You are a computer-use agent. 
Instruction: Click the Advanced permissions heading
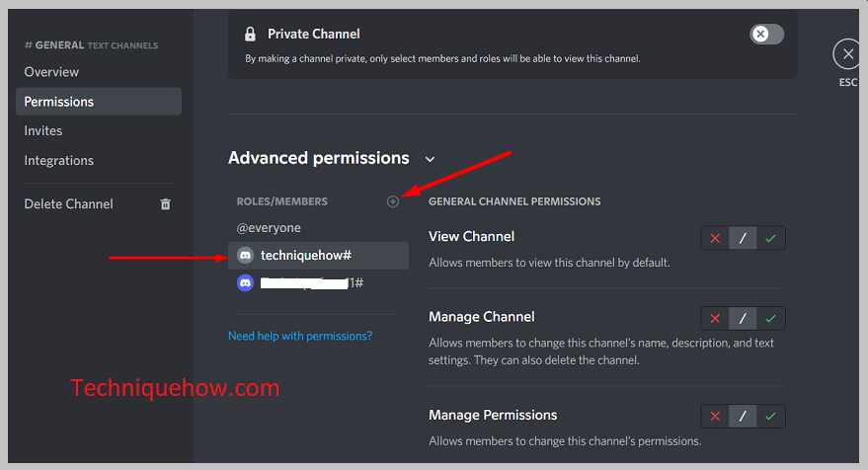[319, 158]
